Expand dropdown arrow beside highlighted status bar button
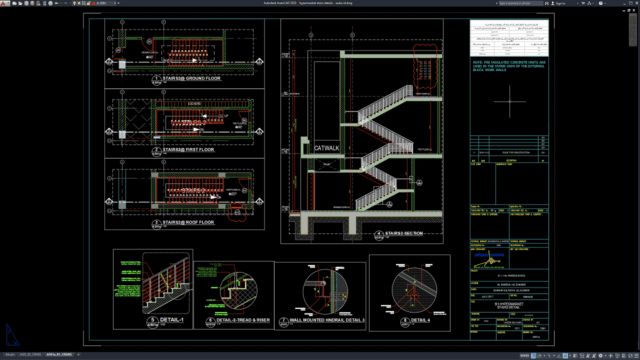This screenshot has width=640, height=360. (x=570, y=356)
